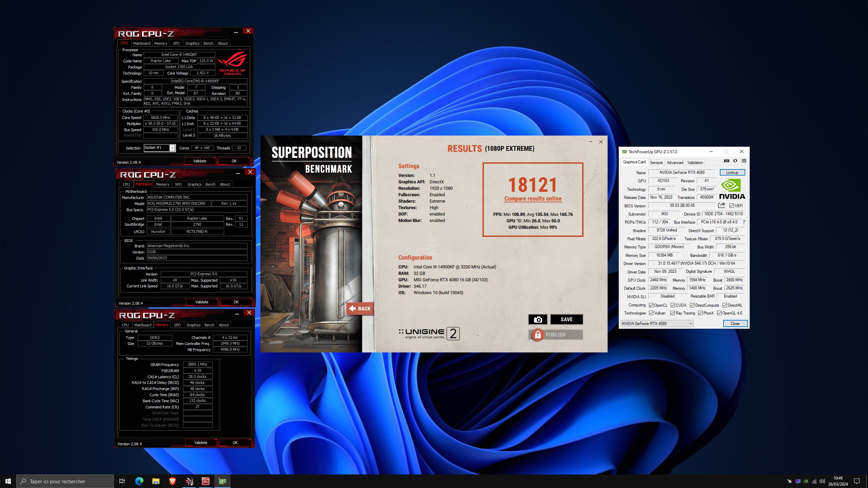Image resolution: width=868 pixels, height=488 pixels.
Task: Switch to GPU-Z Validation tab
Action: point(695,163)
